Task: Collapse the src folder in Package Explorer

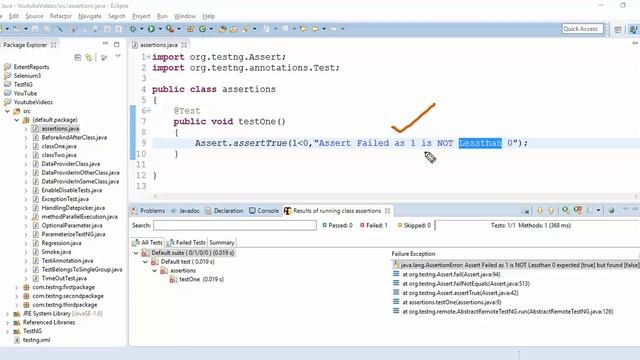Action: pyautogui.click(x=7, y=111)
